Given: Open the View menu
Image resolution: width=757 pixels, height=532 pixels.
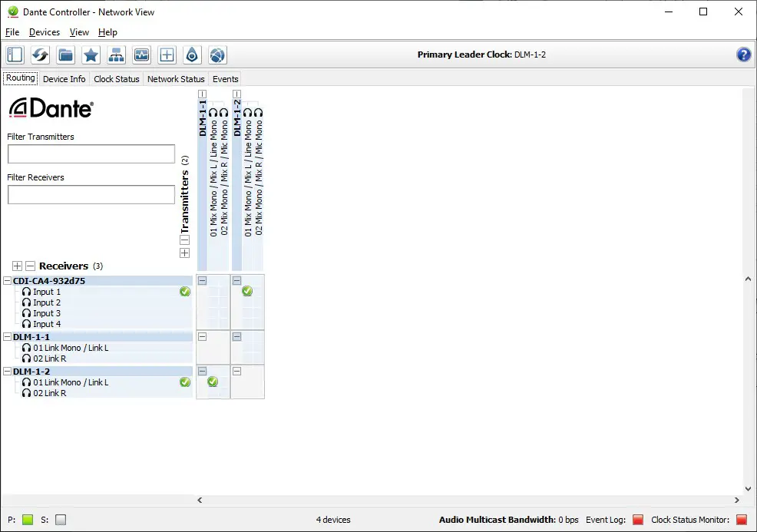Looking at the screenshot, I should pyautogui.click(x=79, y=32).
